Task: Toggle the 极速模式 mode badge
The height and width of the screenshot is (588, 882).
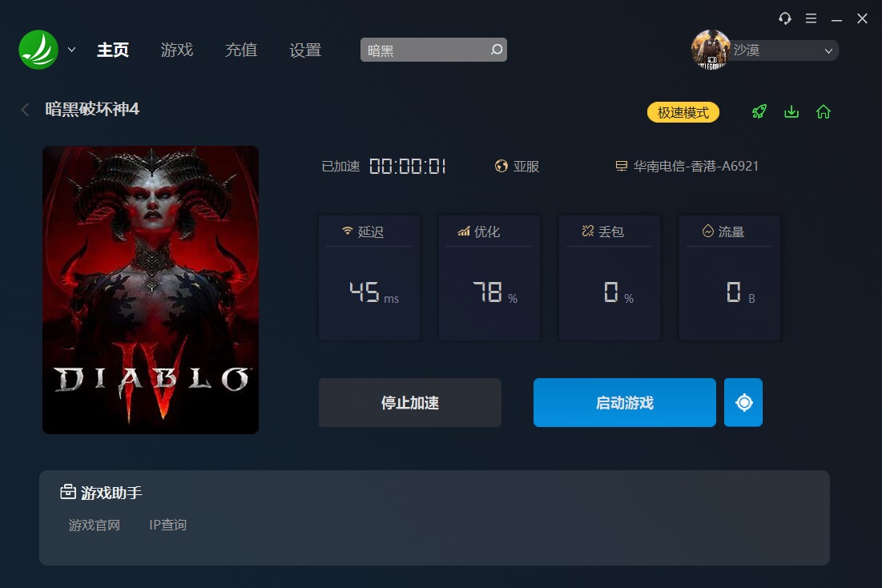Action: [x=683, y=112]
